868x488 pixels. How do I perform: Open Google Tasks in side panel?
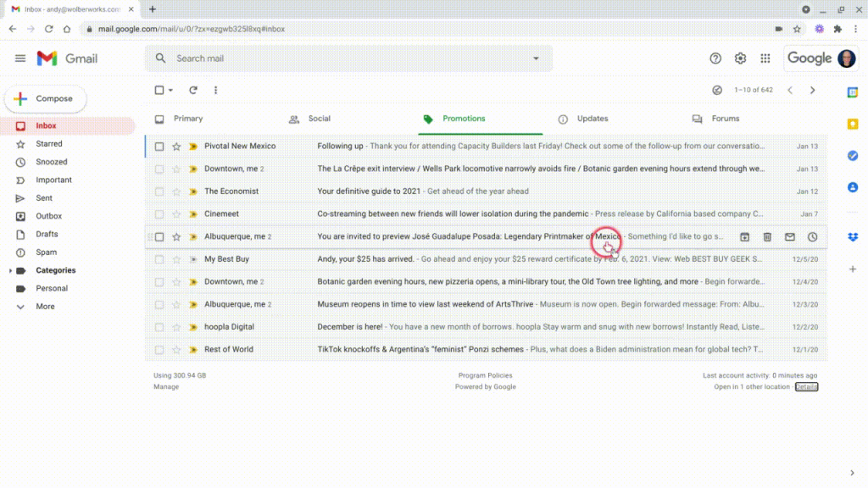click(x=853, y=156)
